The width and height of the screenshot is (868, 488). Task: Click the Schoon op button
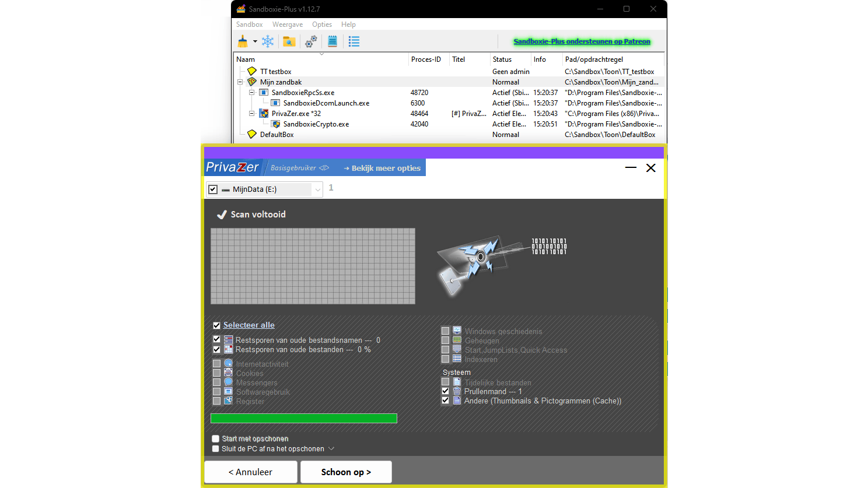346,472
